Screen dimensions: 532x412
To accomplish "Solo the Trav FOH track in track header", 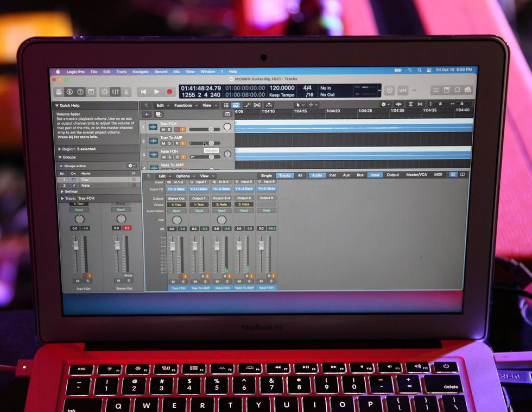I will 169,130.
